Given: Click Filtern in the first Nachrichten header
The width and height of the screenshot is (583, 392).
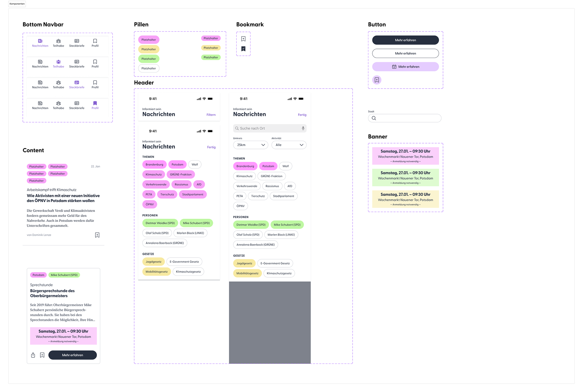Looking at the screenshot, I should (211, 115).
